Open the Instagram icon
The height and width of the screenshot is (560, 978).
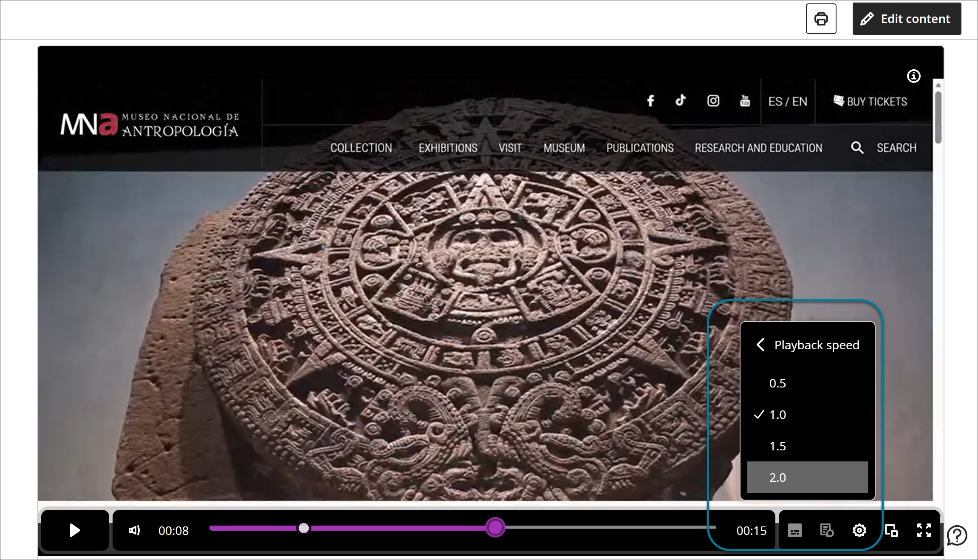pos(713,101)
